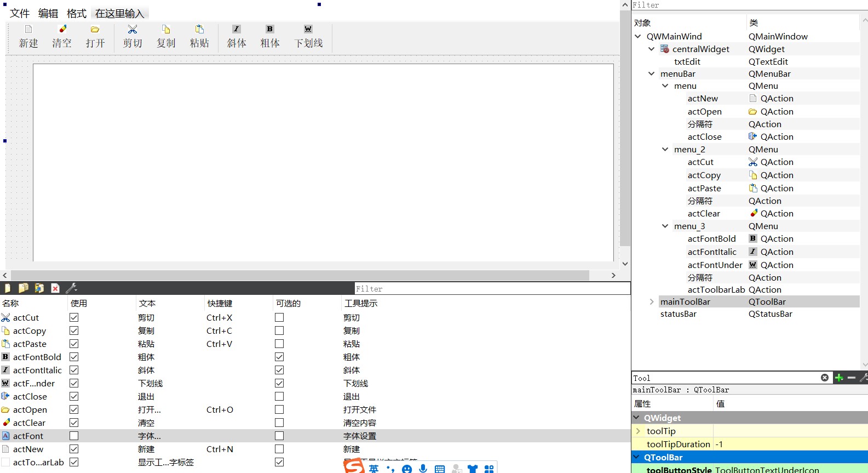Toggle the 下划线 (Underline) toolbar button

308,37
